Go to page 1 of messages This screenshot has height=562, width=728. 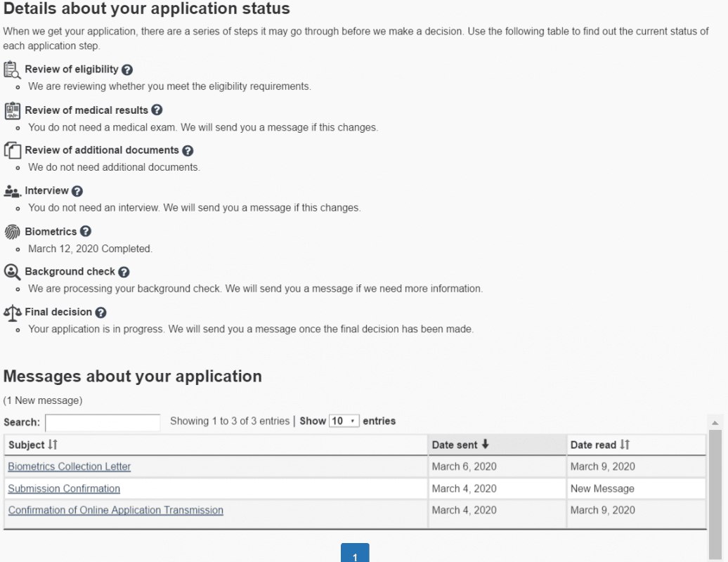[x=355, y=554]
